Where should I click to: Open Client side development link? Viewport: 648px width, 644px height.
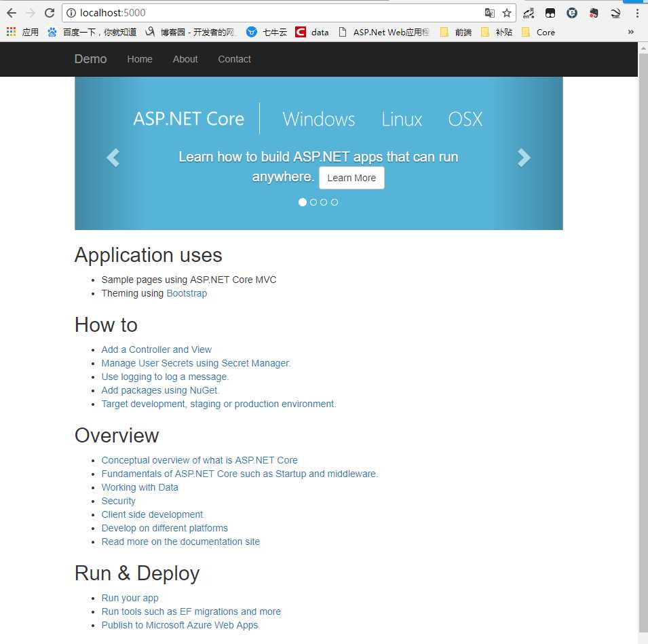click(152, 515)
